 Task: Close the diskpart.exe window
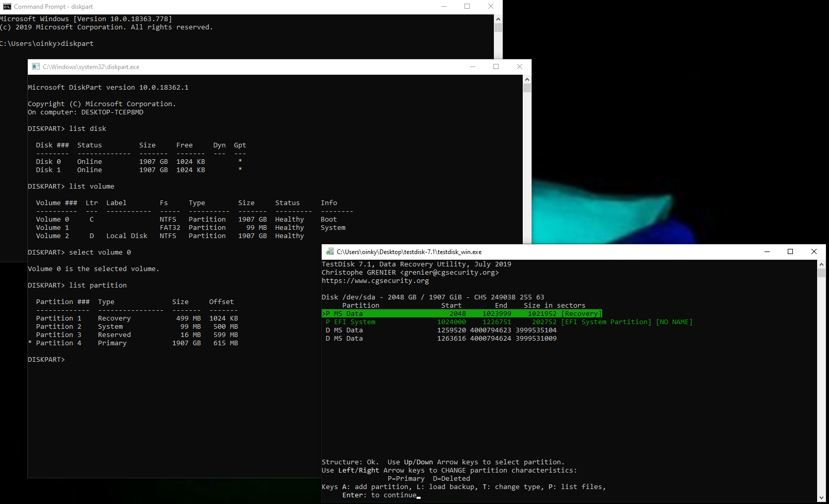point(520,67)
